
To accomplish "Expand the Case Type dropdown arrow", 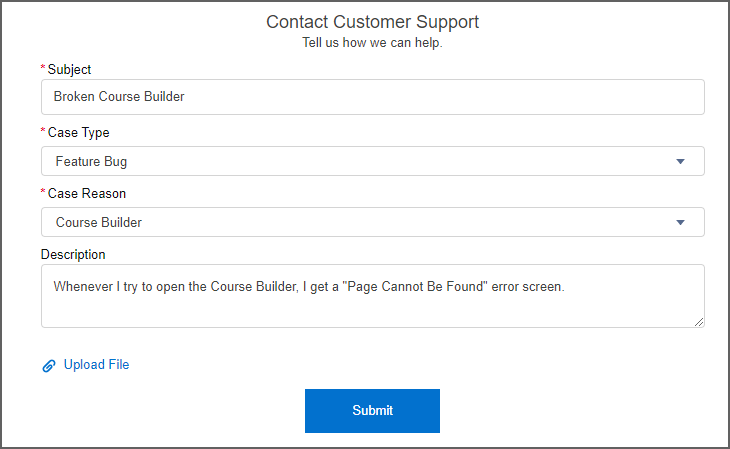I will pyautogui.click(x=680, y=161).
